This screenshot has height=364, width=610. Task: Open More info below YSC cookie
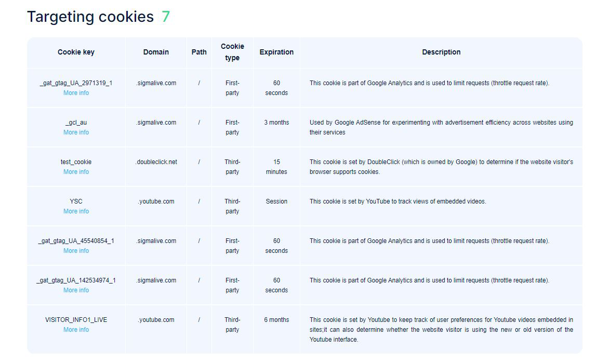[x=76, y=211]
